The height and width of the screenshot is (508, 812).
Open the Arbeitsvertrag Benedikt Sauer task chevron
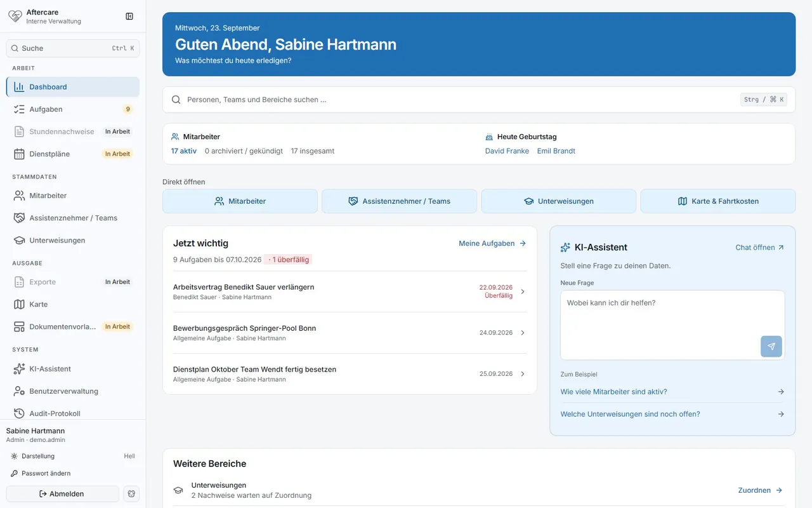tap(523, 291)
